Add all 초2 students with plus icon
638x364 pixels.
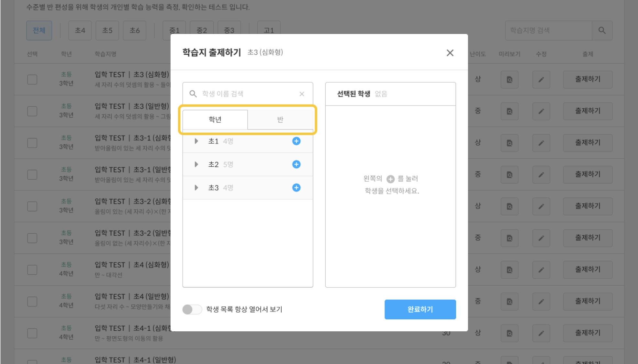[x=296, y=164]
